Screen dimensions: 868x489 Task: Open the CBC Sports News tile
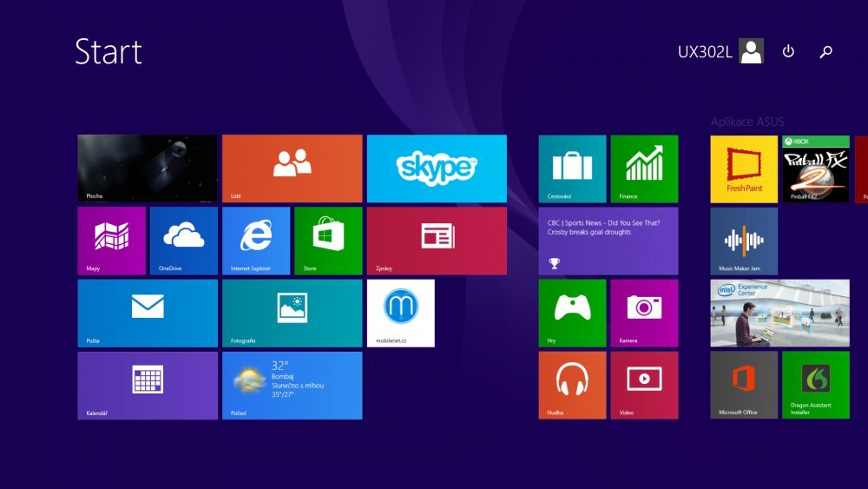coord(608,241)
